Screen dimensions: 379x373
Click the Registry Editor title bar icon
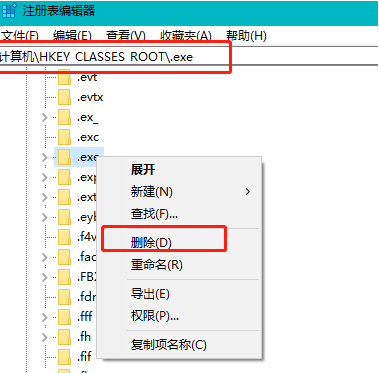pyautogui.click(x=8, y=10)
